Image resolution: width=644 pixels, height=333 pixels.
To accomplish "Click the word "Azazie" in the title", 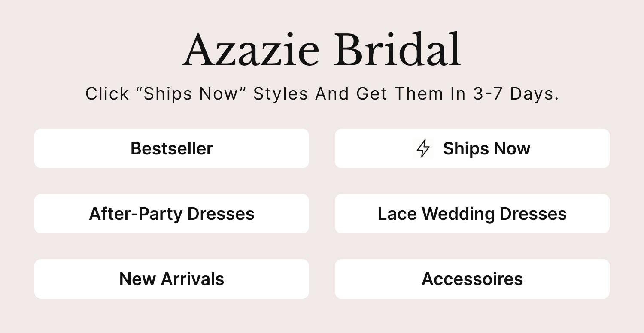I will click(251, 51).
